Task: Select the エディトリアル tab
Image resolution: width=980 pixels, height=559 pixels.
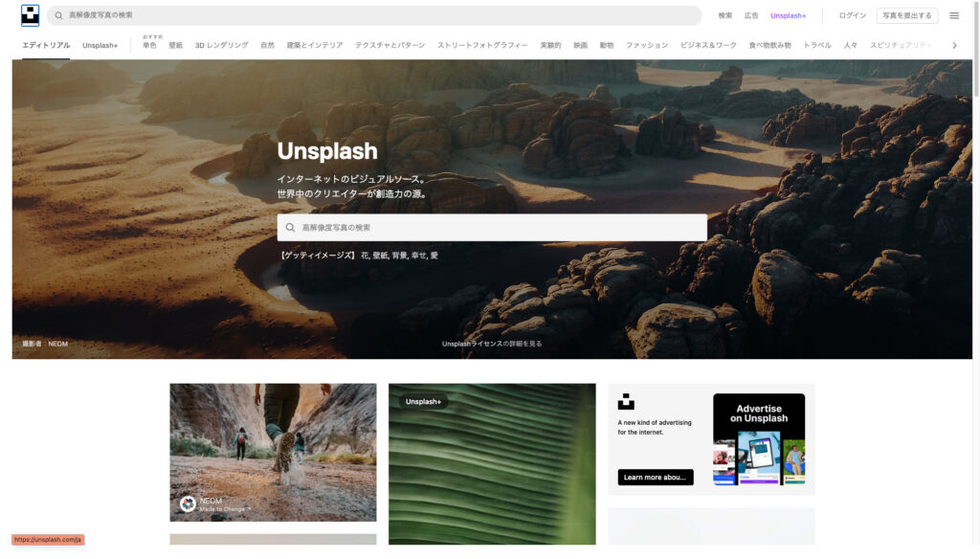Action: pos(46,45)
